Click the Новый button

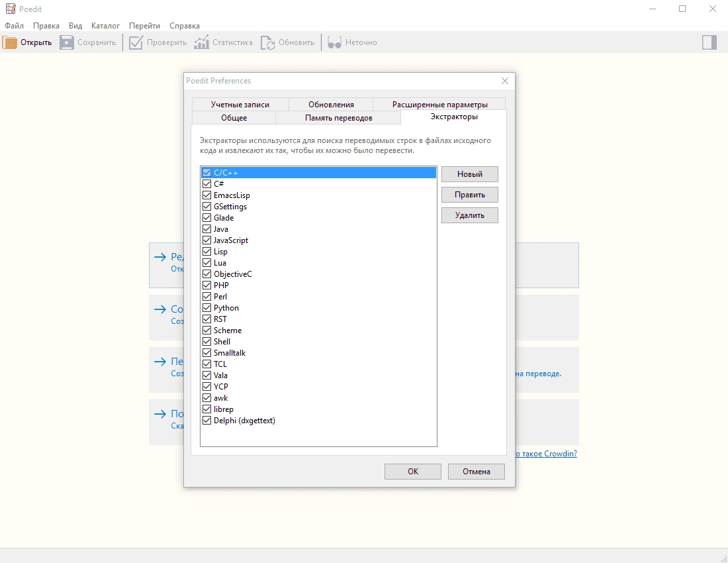click(x=470, y=174)
